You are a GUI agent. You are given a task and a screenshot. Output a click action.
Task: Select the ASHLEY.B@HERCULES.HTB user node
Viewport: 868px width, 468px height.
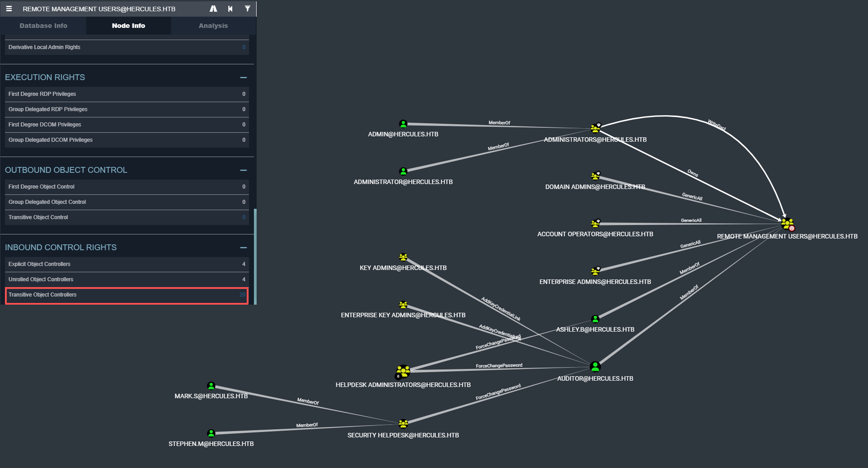point(595,319)
